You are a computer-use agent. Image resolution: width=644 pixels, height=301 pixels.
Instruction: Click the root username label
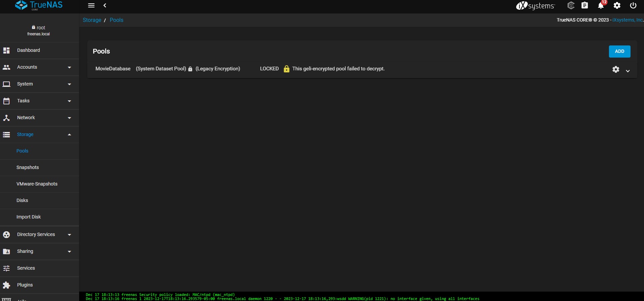[x=41, y=28]
